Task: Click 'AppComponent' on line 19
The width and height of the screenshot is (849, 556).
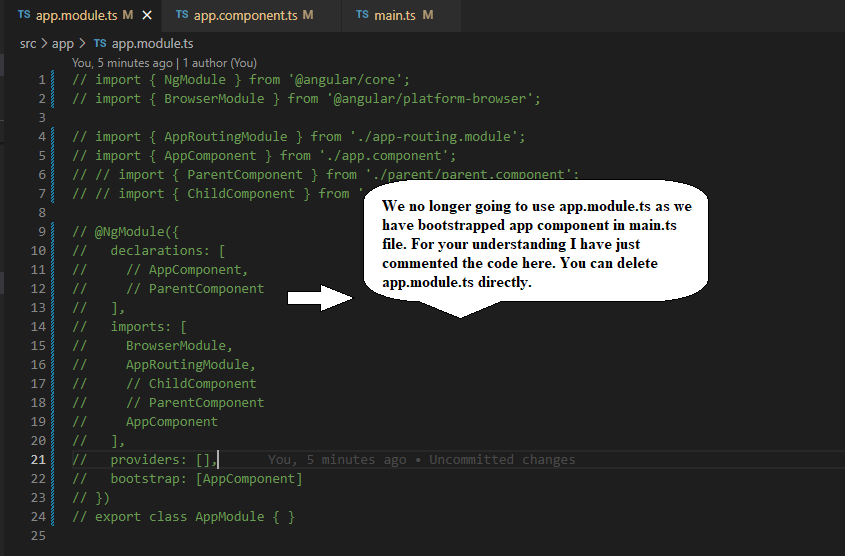Action: tap(172, 422)
